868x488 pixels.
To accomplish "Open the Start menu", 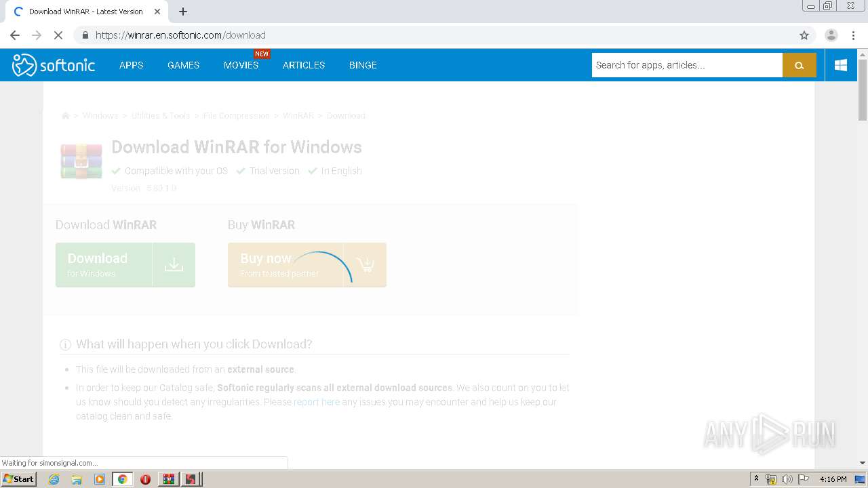I will tap(18, 479).
